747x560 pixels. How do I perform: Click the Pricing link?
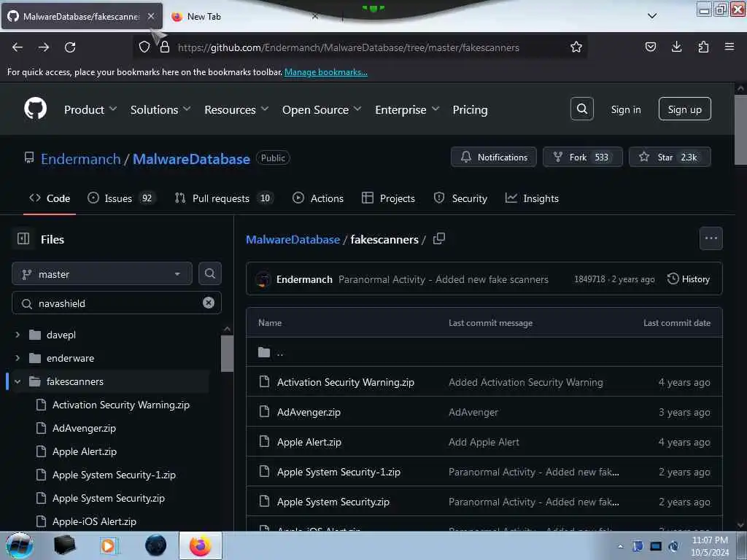(x=470, y=109)
